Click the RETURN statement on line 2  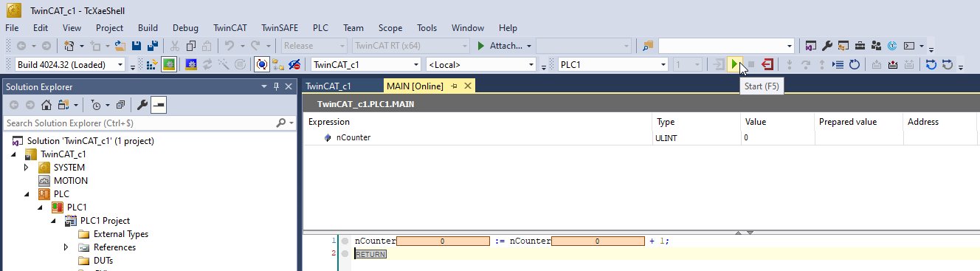(x=370, y=254)
